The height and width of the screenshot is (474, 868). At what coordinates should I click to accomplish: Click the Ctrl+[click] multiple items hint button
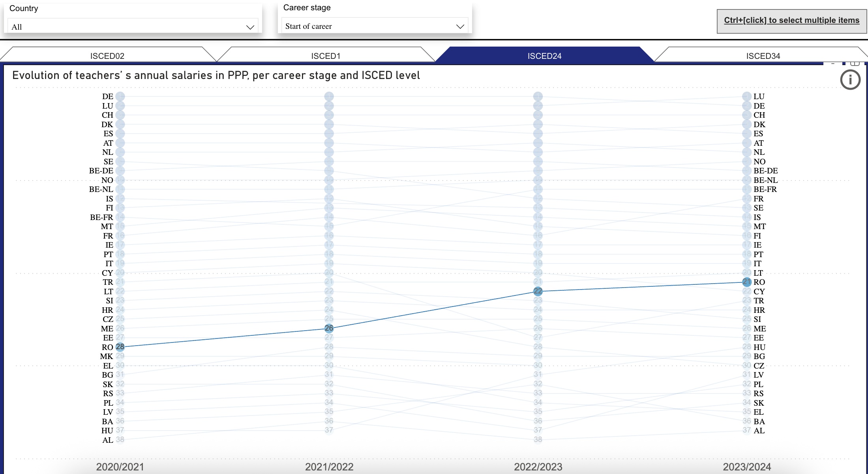pyautogui.click(x=791, y=21)
